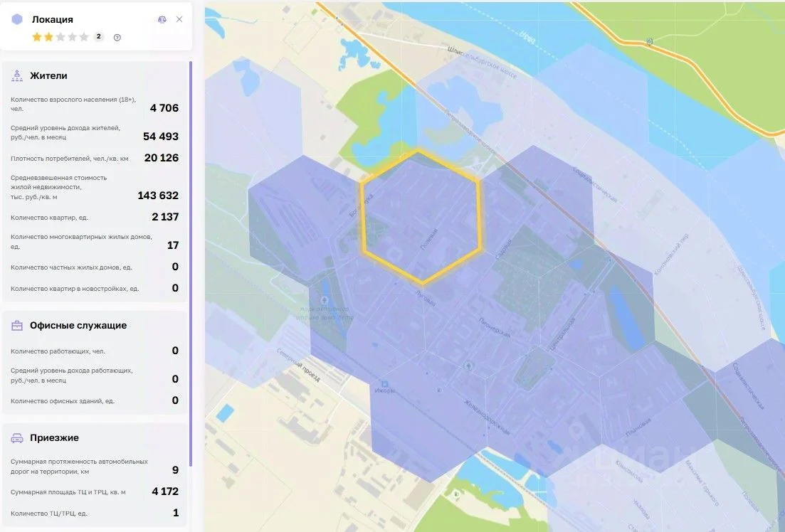The width and height of the screenshot is (785, 532).
Task: Select the yellow-outlined hexagon on the map
Action: tap(421, 217)
